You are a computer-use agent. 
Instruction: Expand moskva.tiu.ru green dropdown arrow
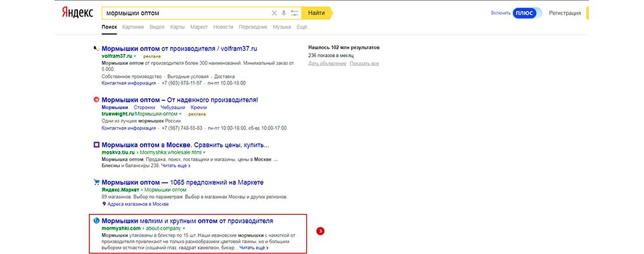pyautogui.click(x=204, y=152)
